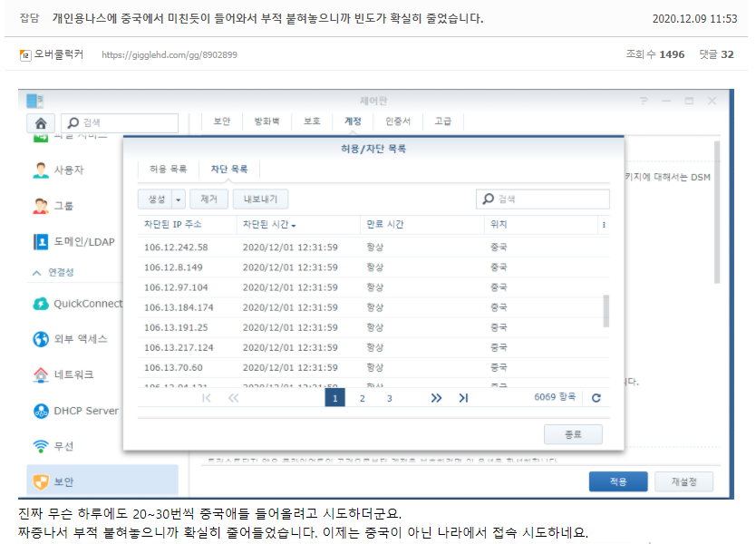
Task: Select row 106.13.191.25
Action: click(373, 327)
